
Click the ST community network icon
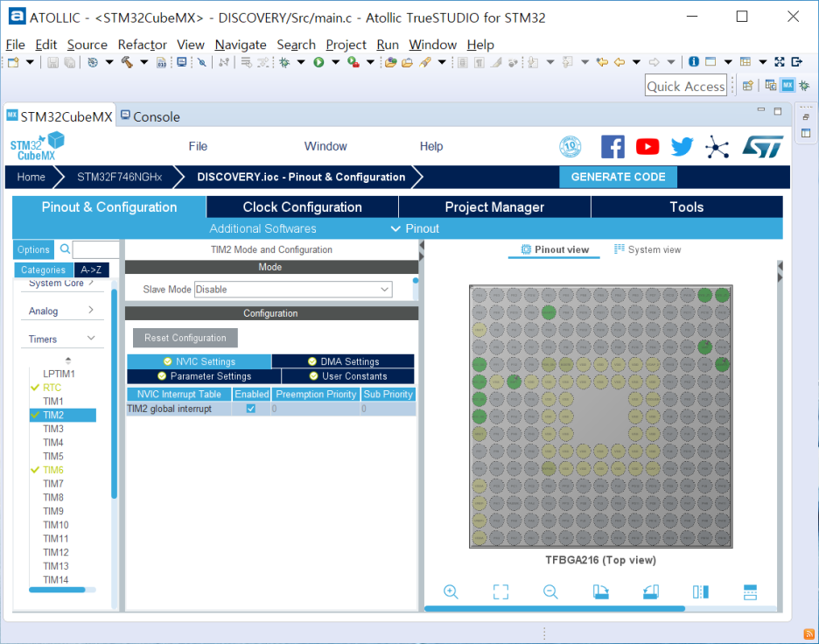(717, 147)
